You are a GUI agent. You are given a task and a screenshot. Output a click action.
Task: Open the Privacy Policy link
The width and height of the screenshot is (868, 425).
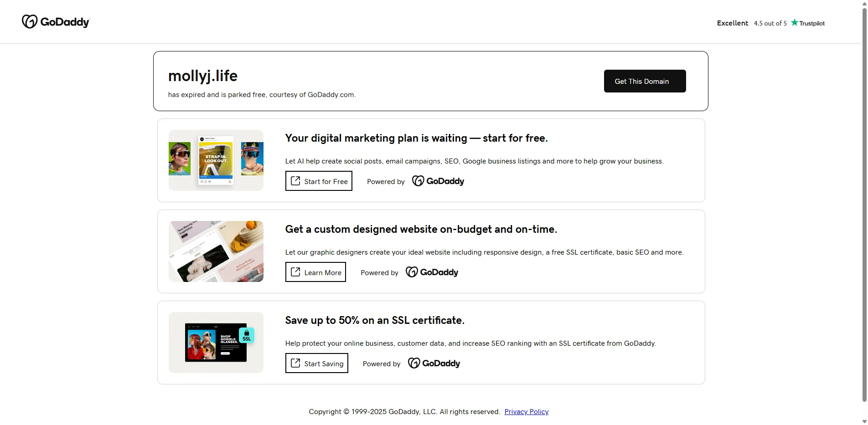(x=526, y=412)
